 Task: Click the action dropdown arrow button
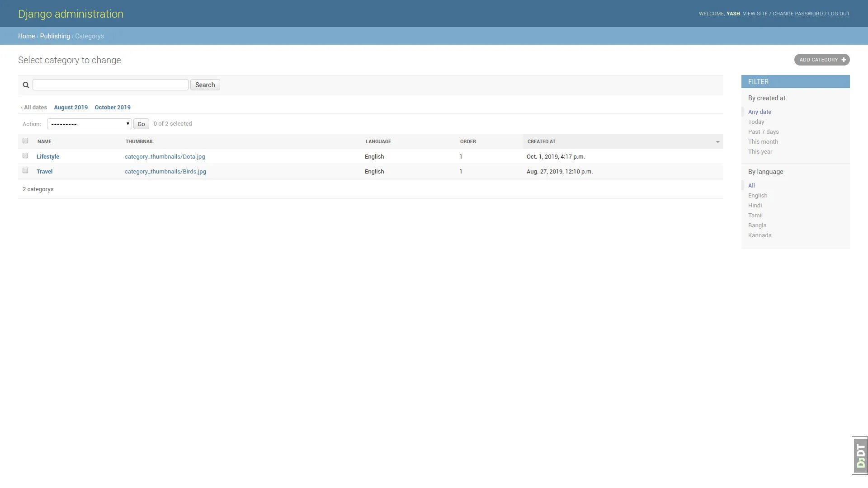[x=127, y=124]
